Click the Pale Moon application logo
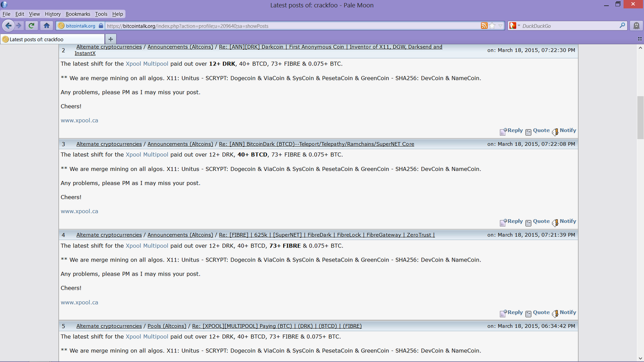The image size is (644, 362). pos(4,5)
